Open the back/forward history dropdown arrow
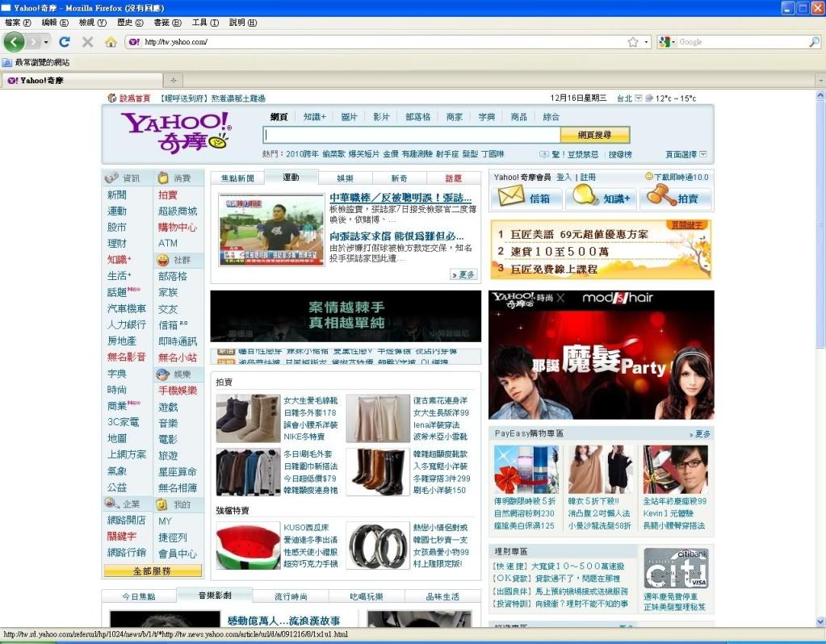 click(46, 42)
